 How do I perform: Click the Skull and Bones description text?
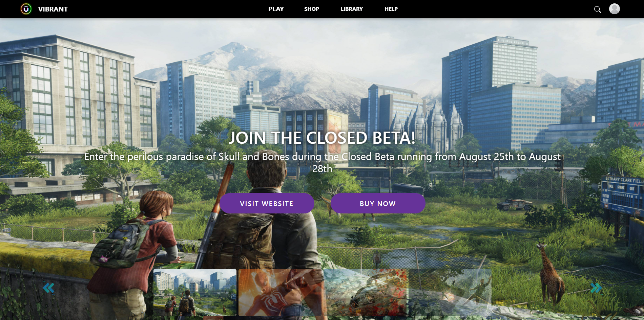pos(322,162)
